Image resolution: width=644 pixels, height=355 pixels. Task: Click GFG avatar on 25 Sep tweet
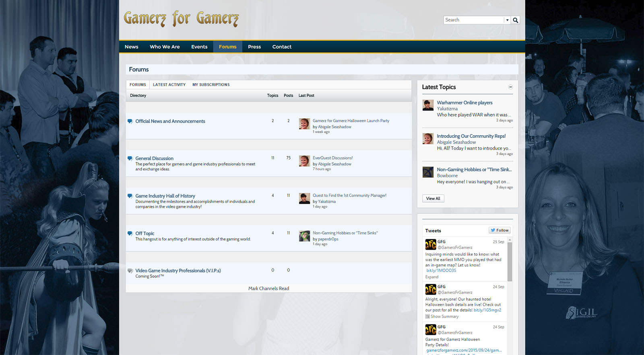[431, 244]
